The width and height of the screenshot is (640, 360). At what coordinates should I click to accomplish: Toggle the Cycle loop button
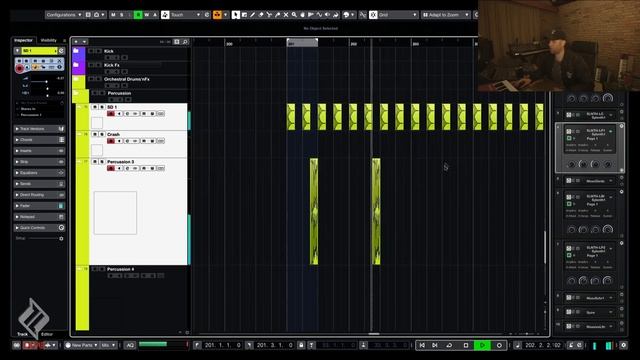tap(449, 345)
